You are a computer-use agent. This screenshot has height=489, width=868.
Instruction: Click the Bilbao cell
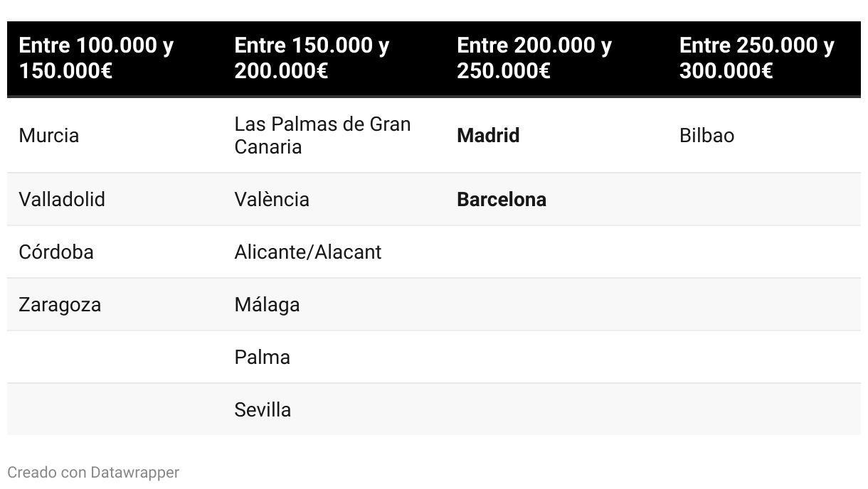(x=706, y=136)
